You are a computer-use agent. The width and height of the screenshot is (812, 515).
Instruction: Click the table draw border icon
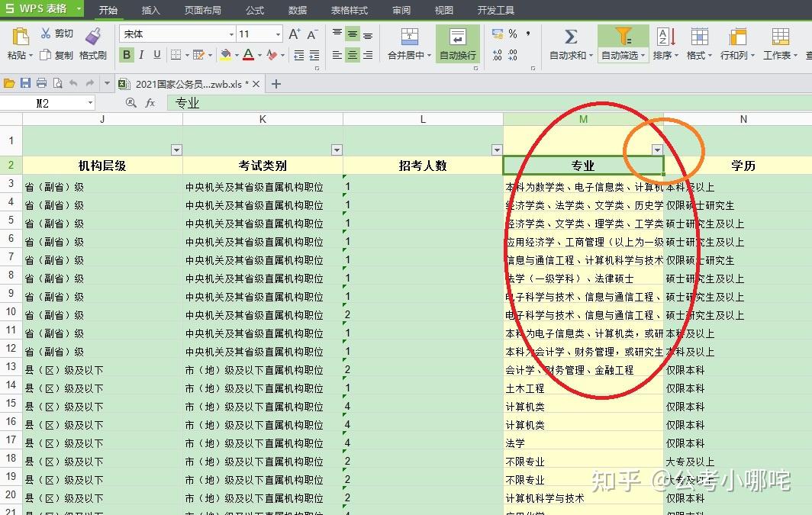(x=198, y=55)
